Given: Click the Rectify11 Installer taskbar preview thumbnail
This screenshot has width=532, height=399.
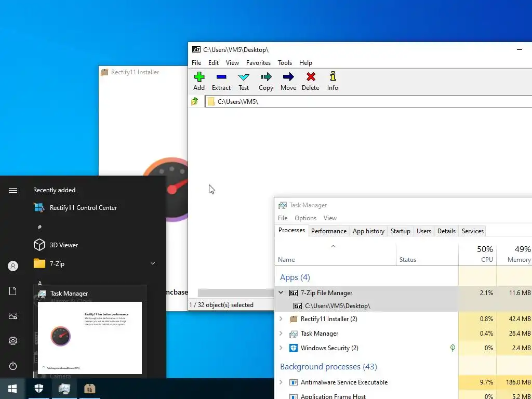Looking at the screenshot, I should (x=90, y=338).
